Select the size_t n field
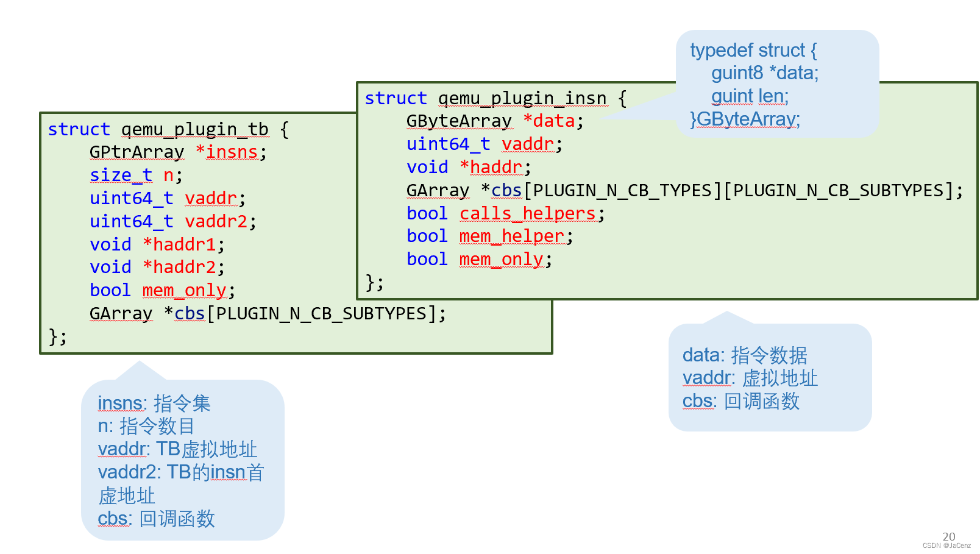This screenshot has height=554, width=980. pyautogui.click(x=134, y=176)
